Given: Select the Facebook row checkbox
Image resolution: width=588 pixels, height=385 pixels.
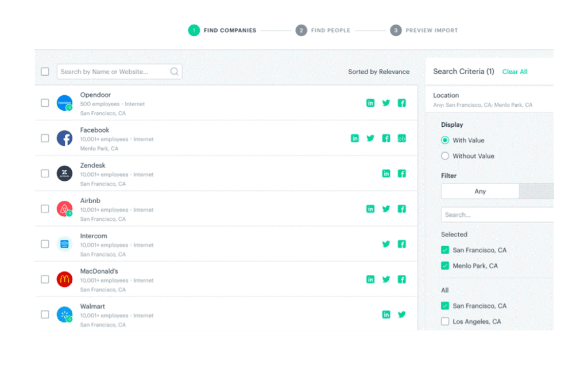Looking at the screenshot, I should click(45, 138).
